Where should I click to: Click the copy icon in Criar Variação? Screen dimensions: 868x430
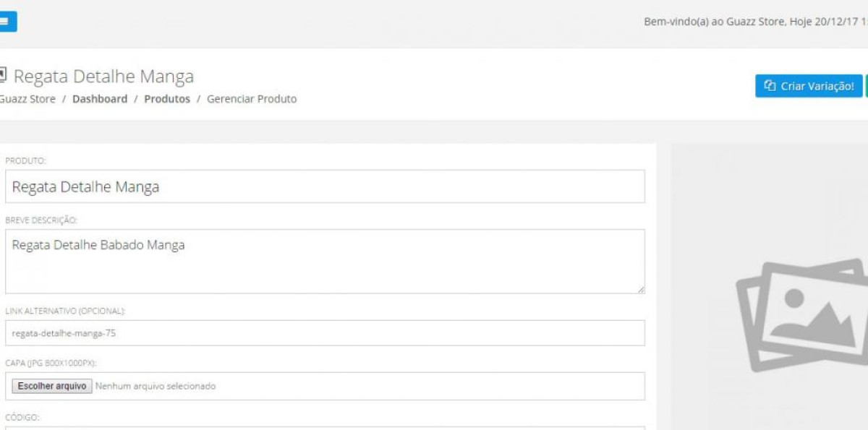click(x=770, y=86)
